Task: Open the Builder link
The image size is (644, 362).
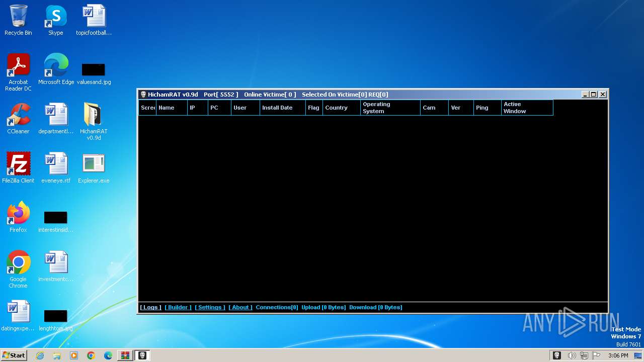Action: 178,307
